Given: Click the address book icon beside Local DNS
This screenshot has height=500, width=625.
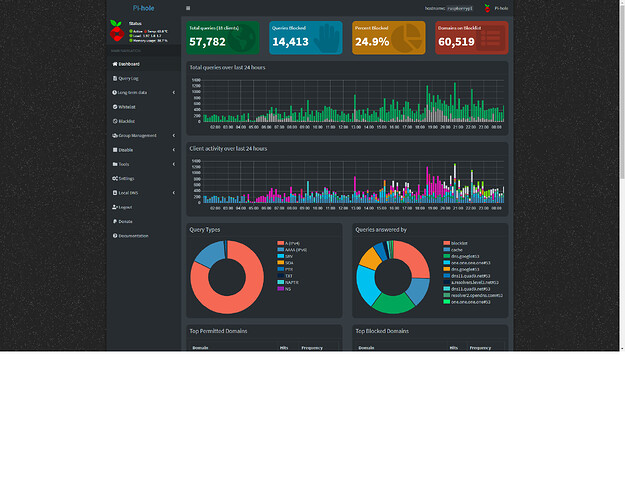Looking at the screenshot, I should 115,193.
